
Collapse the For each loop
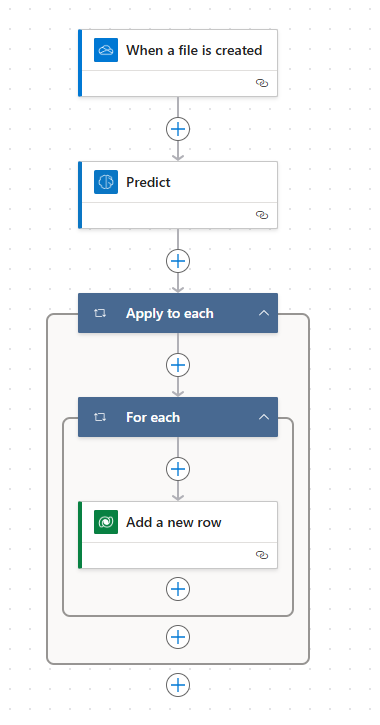[264, 417]
